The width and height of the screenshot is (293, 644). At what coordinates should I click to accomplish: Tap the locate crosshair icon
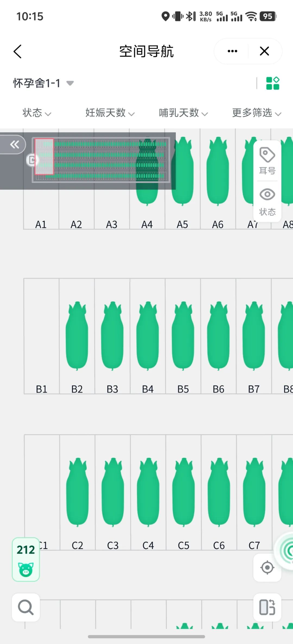pos(267,567)
